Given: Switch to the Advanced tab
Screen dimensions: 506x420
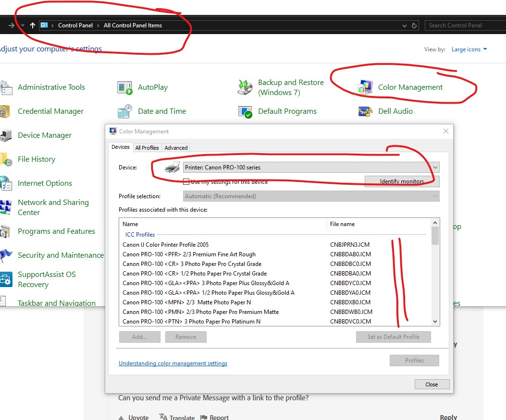Looking at the screenshot, I should (x=176, y=148).
